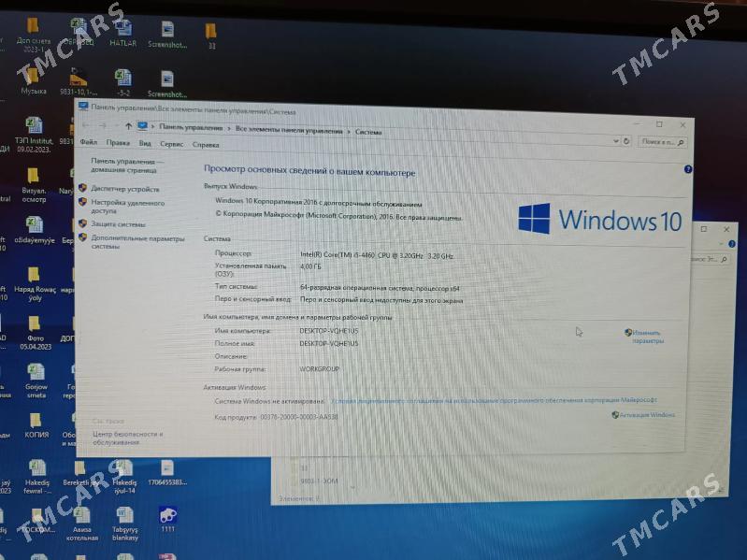Open Защита системы settings

[x=118, y=224]
